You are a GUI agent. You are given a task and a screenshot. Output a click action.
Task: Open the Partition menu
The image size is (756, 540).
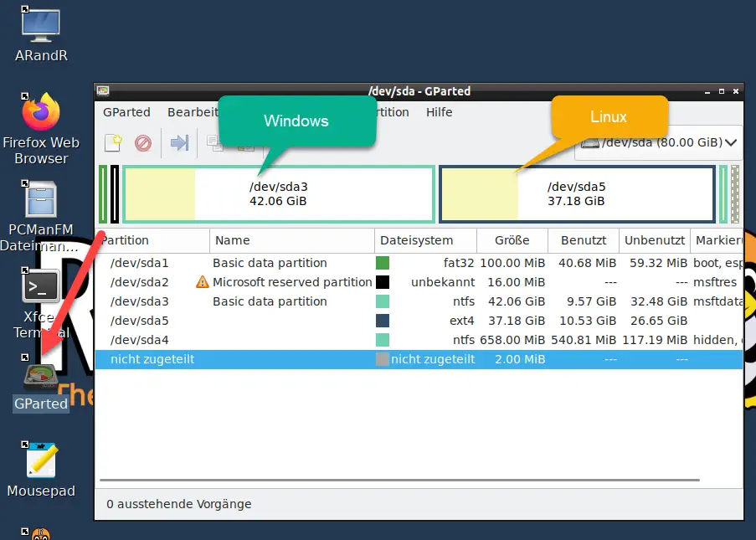click(x=393, y=112)
